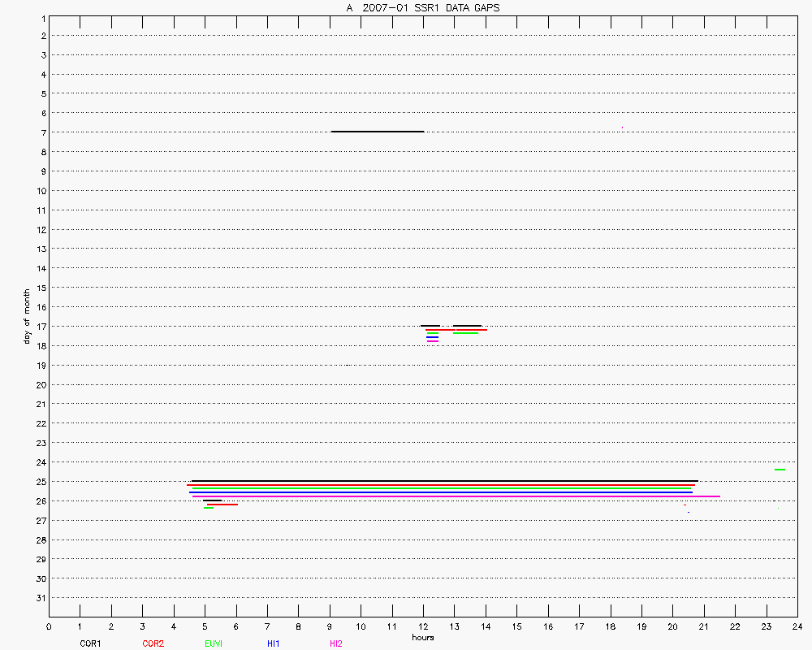This screenshot has height=650, width=812.
Task: Select the red COR2 legend label
Action: pos(153,643)
